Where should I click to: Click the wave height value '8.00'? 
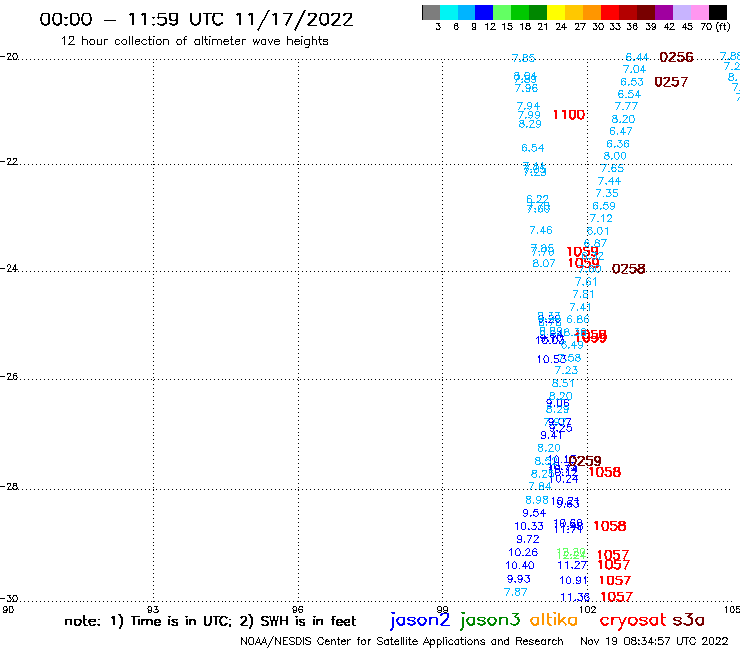(x=615, y=156)
